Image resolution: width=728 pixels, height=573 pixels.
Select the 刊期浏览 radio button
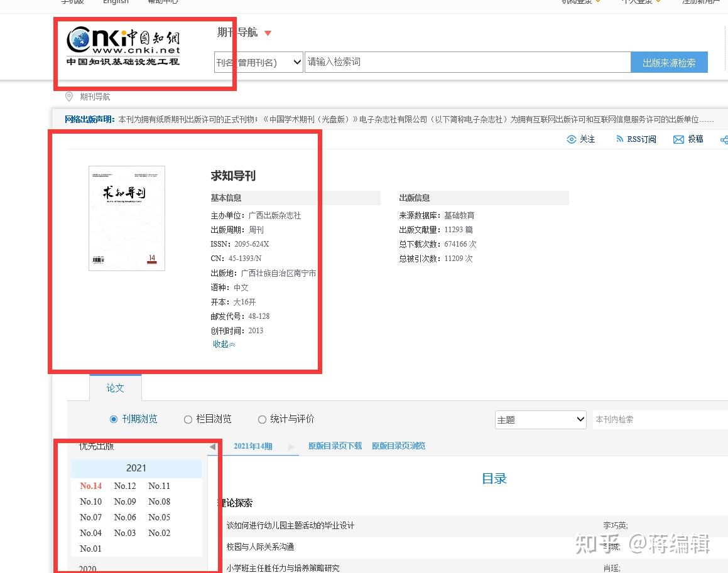pos(114,419)
